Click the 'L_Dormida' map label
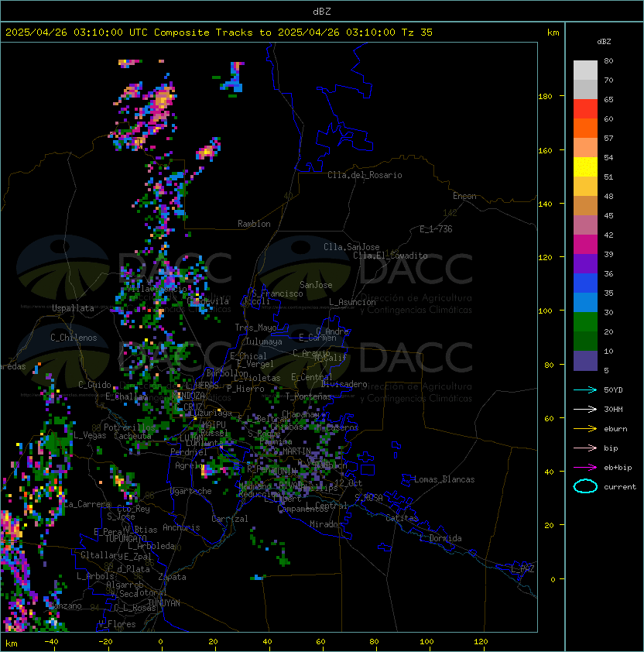 (x=440, y=538)
